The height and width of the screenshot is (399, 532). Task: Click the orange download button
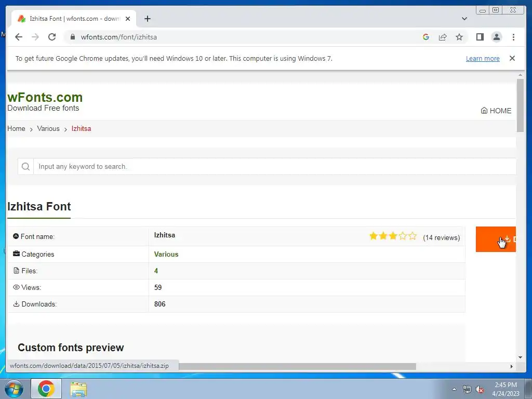click(x=496, y=239)
